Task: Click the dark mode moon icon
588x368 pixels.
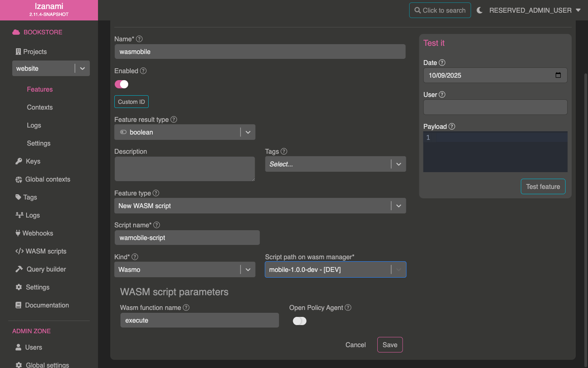Action: point(479,10)
